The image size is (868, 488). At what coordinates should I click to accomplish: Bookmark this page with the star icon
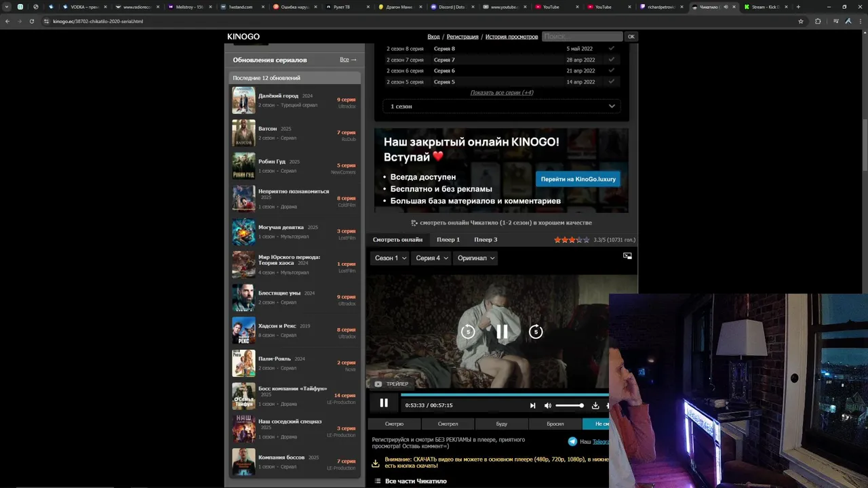[801, 21]
